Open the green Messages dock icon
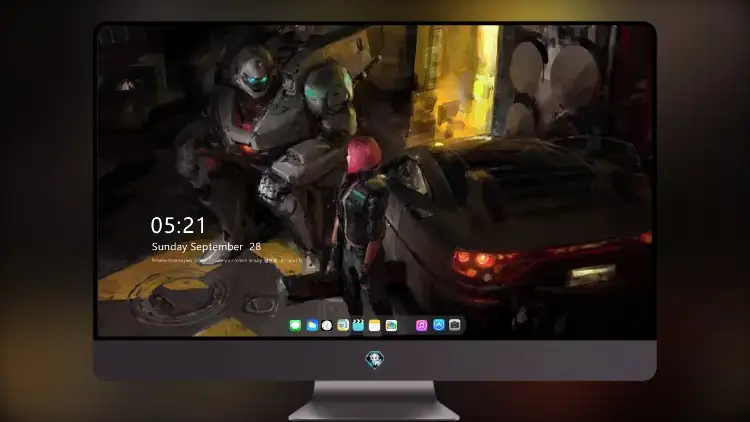Viewport: 750px width, 422px height. pyautogui.click(x=295, y=325)
